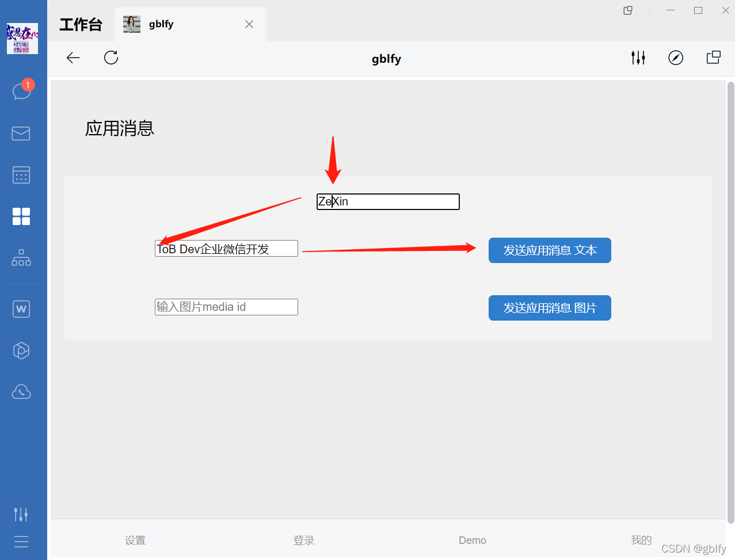
Task: Click the 发送应用消息 图片 button
Action: click(x=549, y=308)
